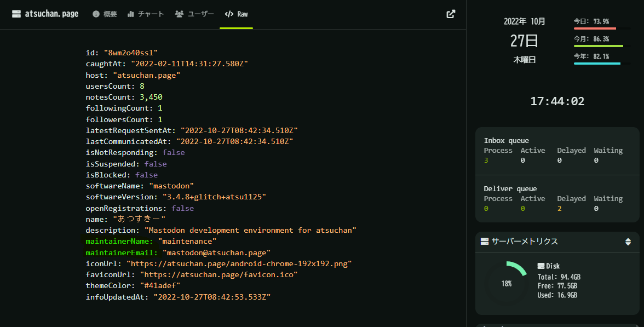644x327 pixels.
Task: Click the 17:44:02 clock widget
Action: pos(557,101)
